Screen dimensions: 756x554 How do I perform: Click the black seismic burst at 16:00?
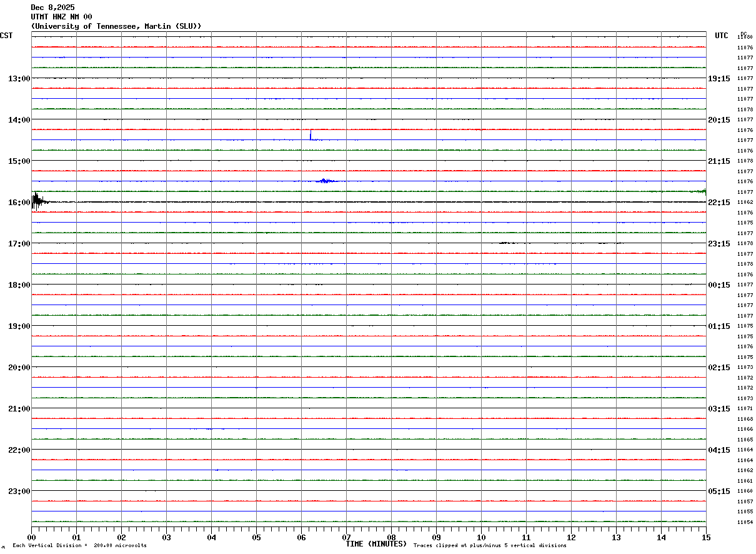coord(39,201)
